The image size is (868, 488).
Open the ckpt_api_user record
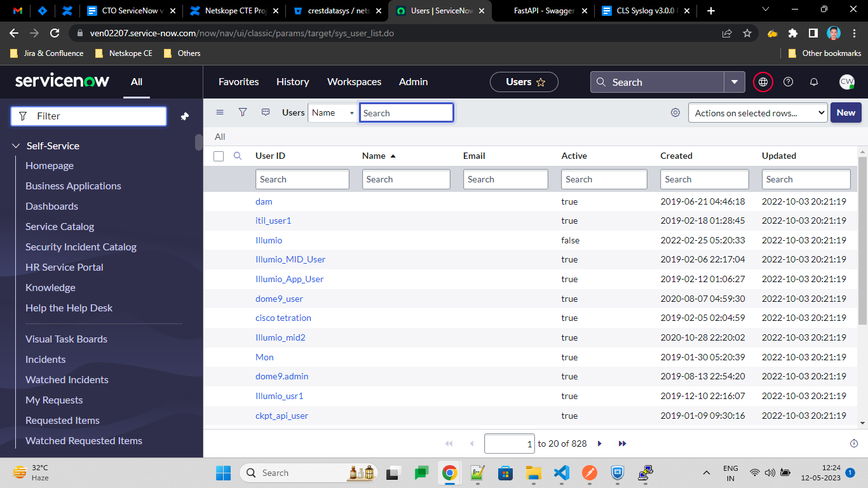pos(282,416)
